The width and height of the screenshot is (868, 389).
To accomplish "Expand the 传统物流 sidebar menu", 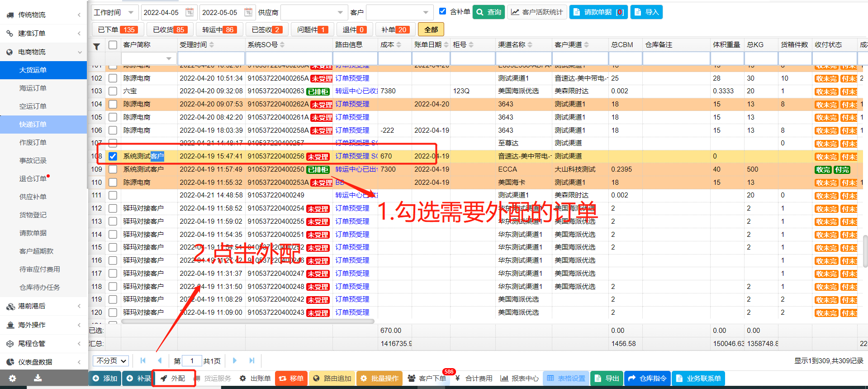I will [43, 15].
